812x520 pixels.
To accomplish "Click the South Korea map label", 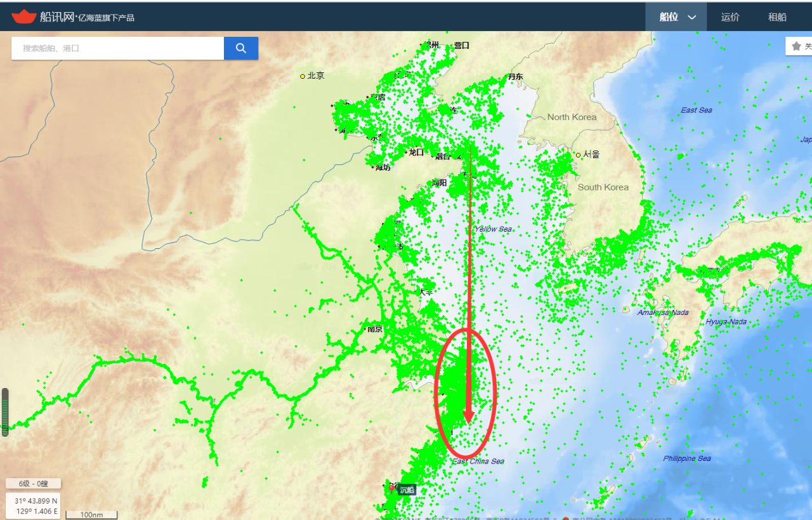I will (x=603, y=187).
